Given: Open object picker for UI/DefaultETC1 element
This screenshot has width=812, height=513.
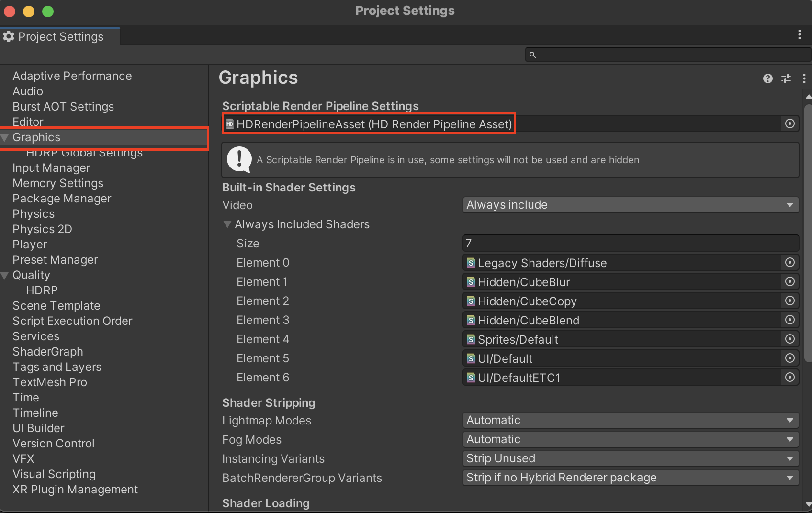Looking at the screenshot, I should coord(790,378).
